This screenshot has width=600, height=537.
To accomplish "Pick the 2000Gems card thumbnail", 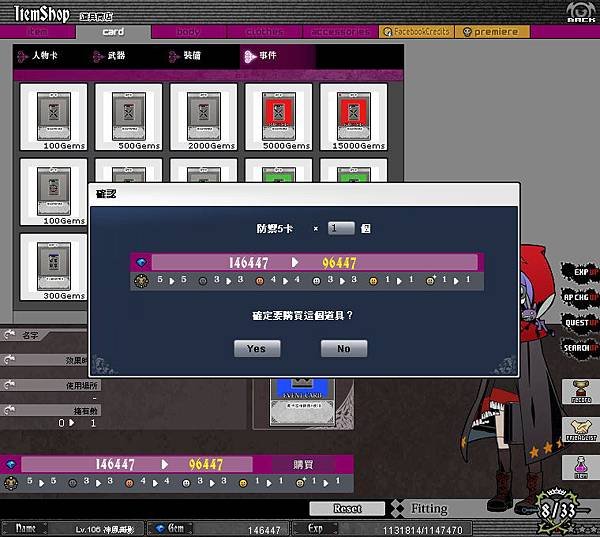I will [x=204, y=117].
